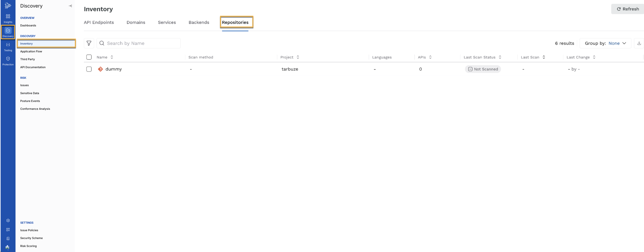
Task: Go to Risk Scoring settings
Action: point(28,246)
